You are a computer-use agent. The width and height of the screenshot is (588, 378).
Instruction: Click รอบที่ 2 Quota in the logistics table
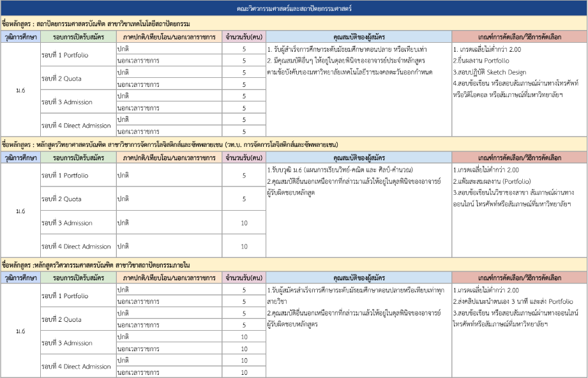61,199
